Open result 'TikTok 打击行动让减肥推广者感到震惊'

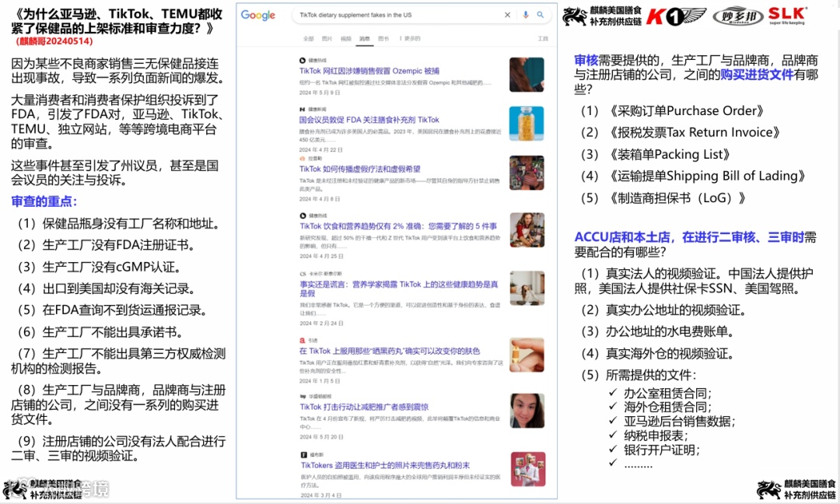coord(364,407)
